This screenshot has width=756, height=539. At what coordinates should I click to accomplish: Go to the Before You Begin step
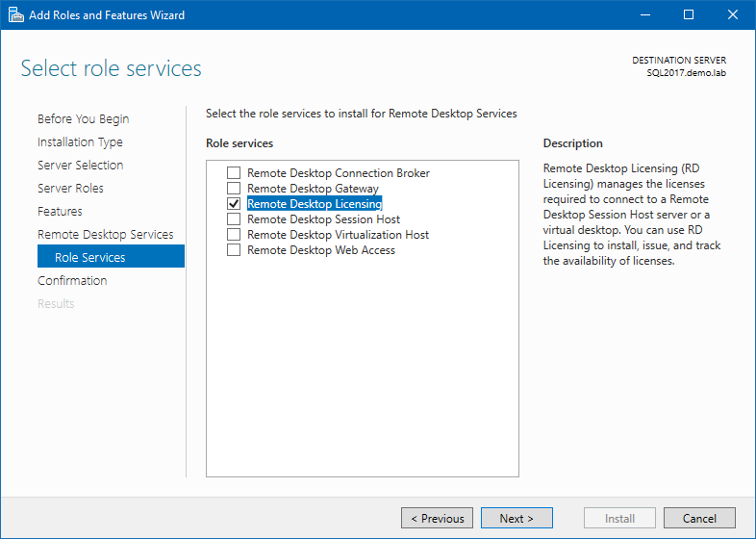tap(83, 119)
